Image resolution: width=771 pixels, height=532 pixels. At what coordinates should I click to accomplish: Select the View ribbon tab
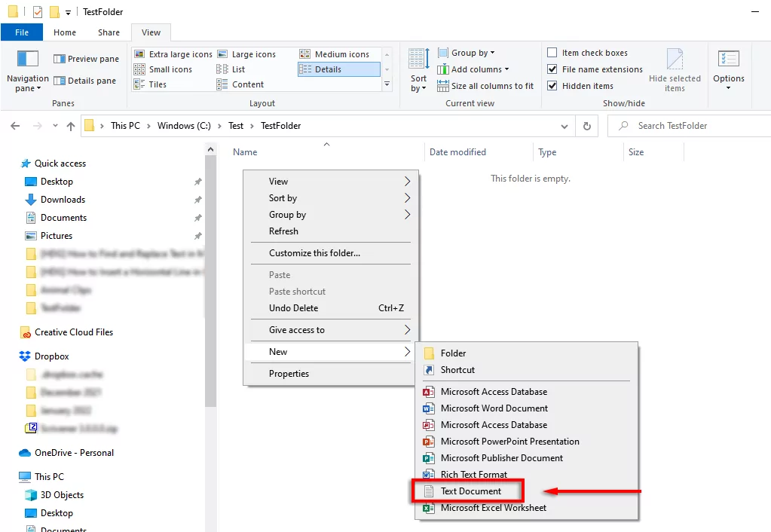tap(151, 32)
